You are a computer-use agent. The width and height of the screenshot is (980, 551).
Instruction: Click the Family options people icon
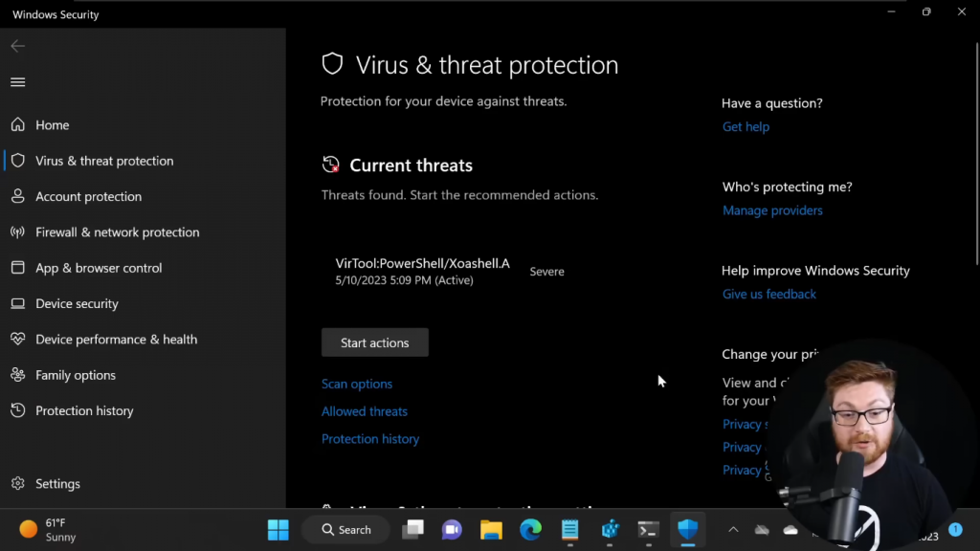(17, 375)
